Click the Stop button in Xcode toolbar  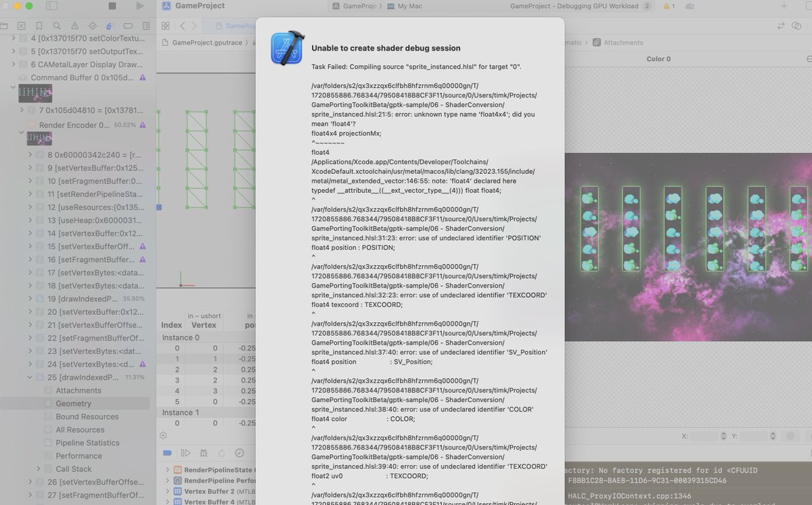pos(112,6)
